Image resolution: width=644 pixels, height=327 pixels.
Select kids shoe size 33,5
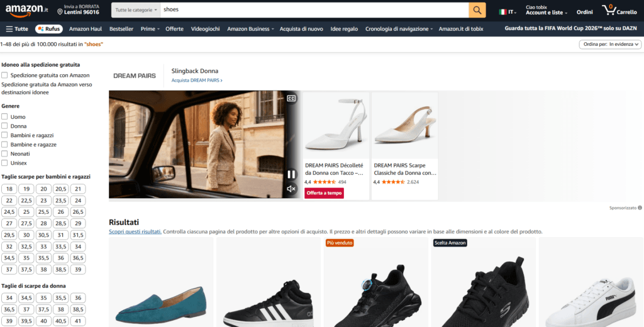coord(61,247)
